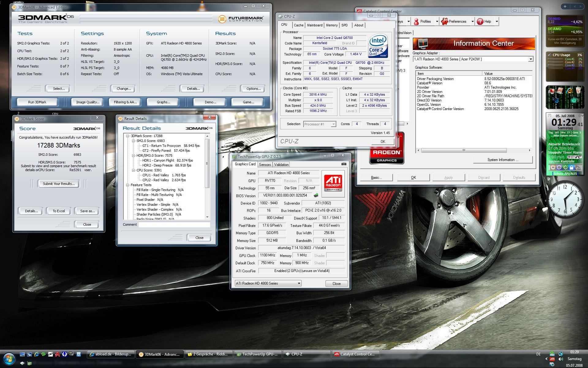Open the Windows Start orb
The image size is (588, 368).
[x=9, y=359]
